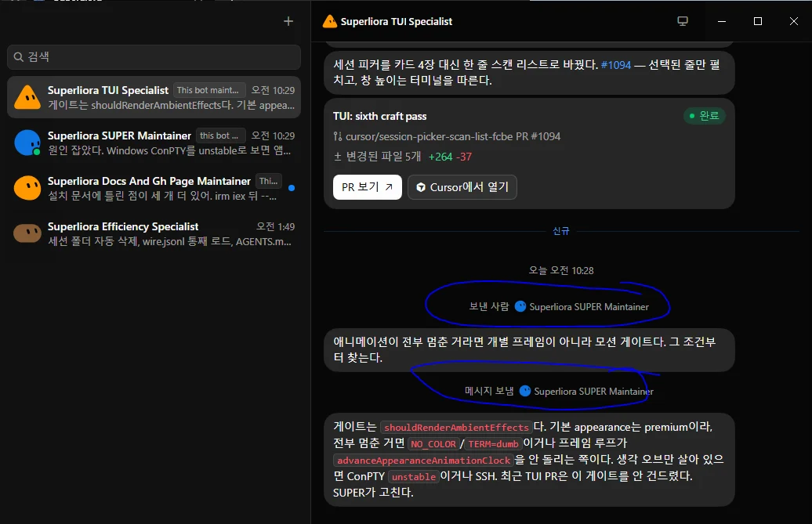Open the #1094 link in message
812x524 pixels.
pos(616,65)
